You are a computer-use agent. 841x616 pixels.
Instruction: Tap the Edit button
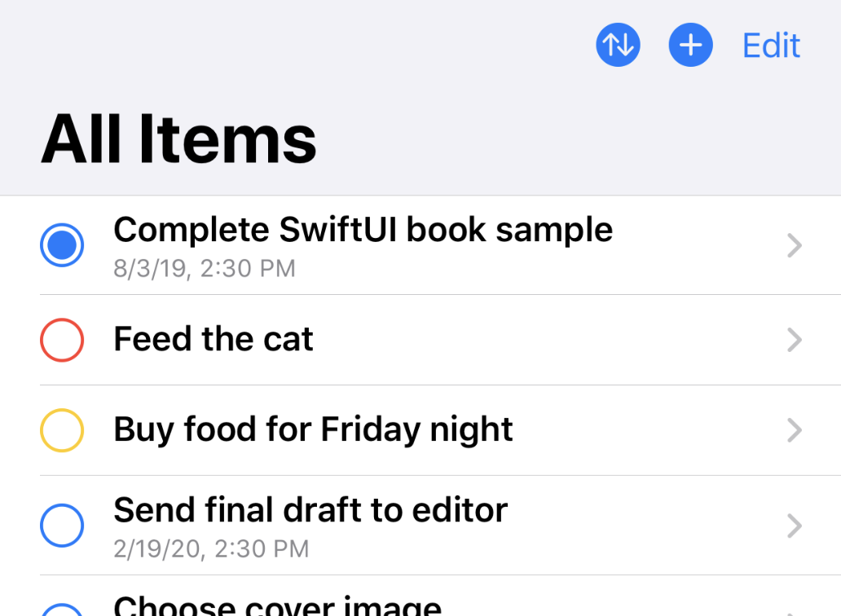pos(771,46)
